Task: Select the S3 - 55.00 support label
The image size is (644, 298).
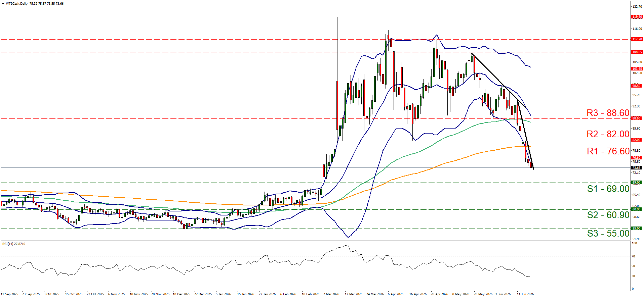Action: (x=608, y=234)
